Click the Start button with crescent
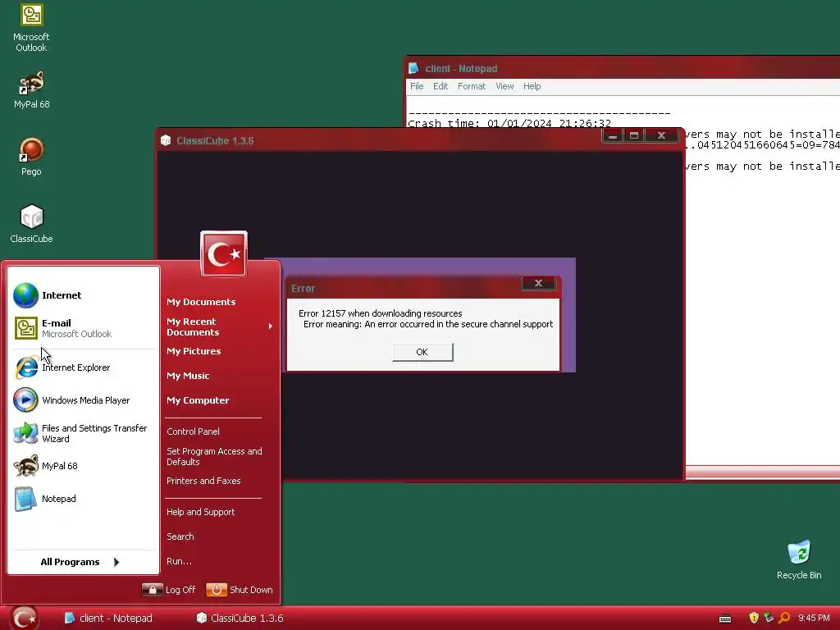Image resolution: width=840 pixels, height=630 pixels. pyautogui.click(x=25, y=619)
